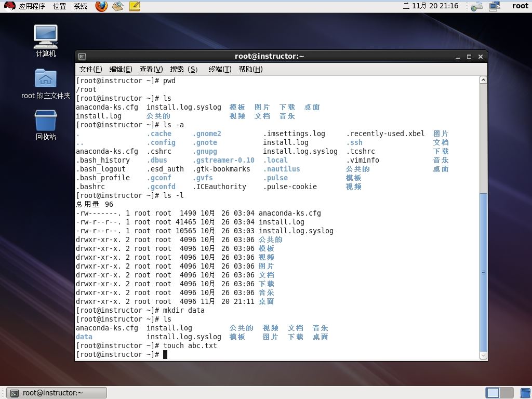Switch to the second workspace

click(507, 393)
